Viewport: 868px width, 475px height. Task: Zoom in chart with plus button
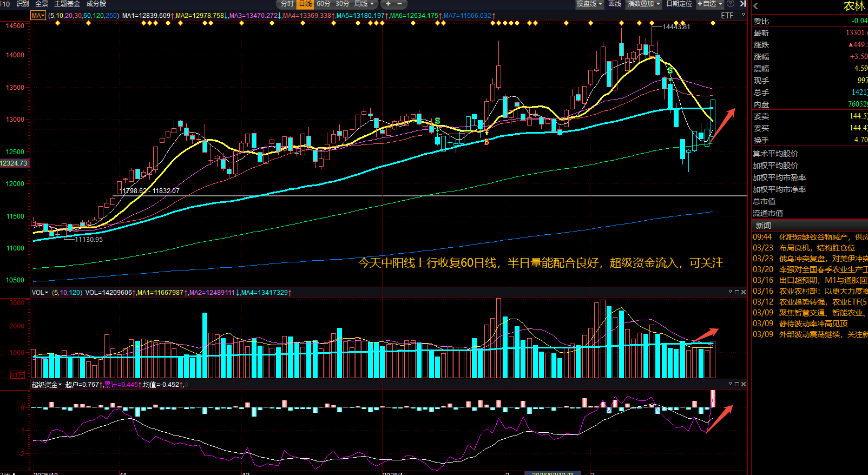tap(388, 4)
